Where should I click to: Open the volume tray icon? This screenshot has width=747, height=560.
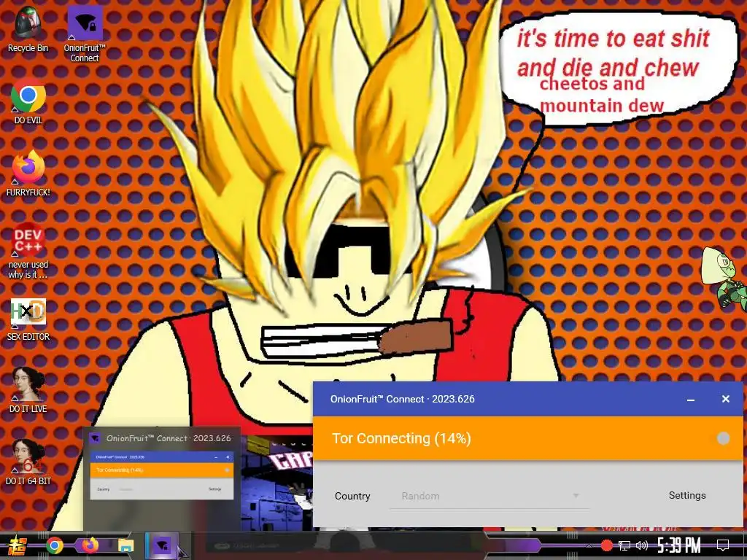(x=642, y=545)
